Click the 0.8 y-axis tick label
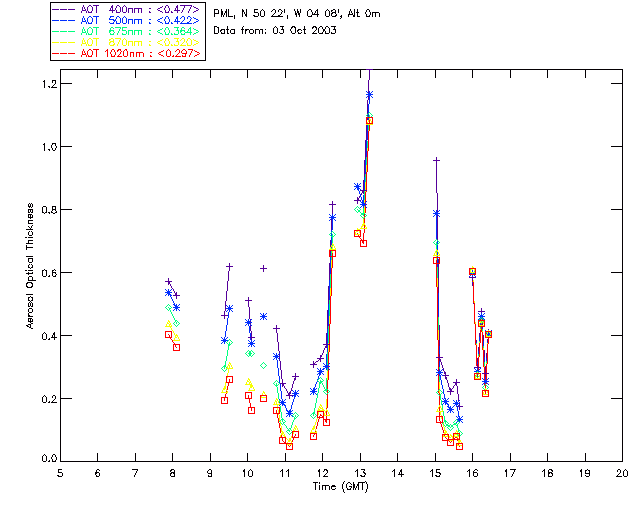The image size is (640, 512). point(49,210)
